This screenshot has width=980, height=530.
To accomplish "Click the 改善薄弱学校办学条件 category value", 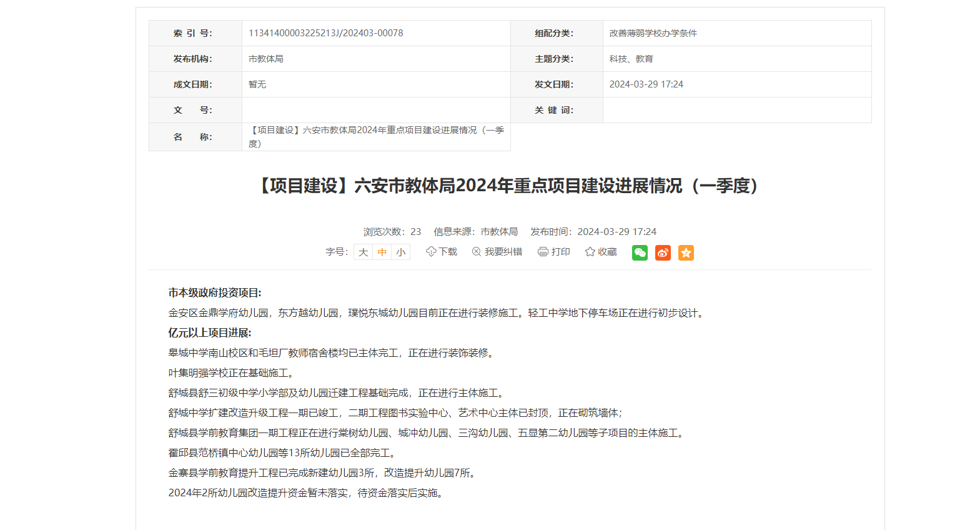I will 653,33.
